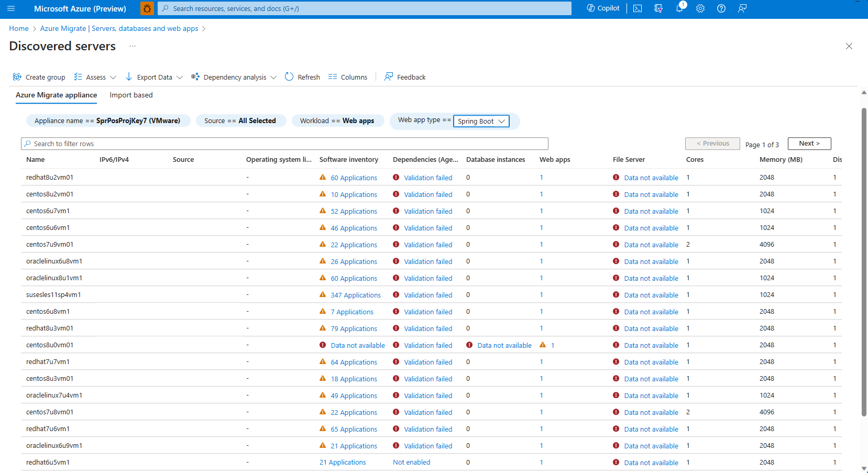The image size is (868, 473).
Task: Click the Web apps column header
Action: (x=555, y=159)
